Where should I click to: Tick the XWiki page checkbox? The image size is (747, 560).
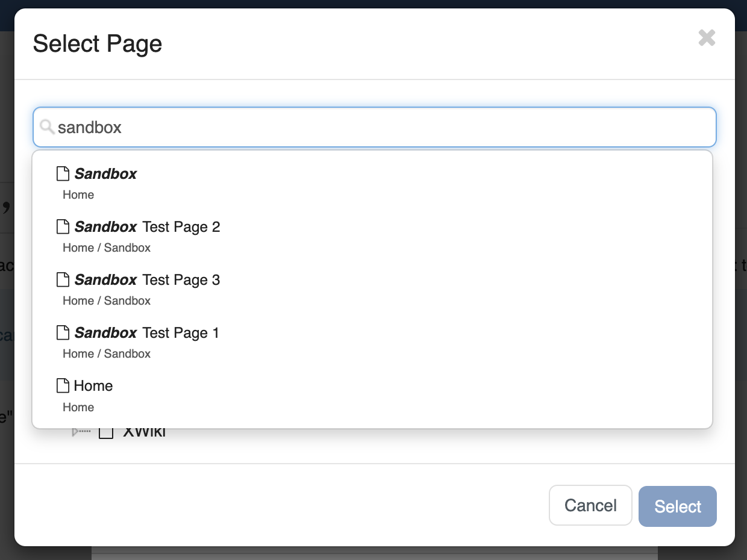click(106, 432)
